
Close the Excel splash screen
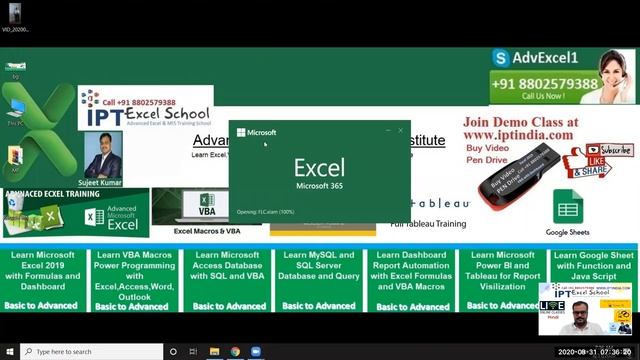tap(401, 131)
